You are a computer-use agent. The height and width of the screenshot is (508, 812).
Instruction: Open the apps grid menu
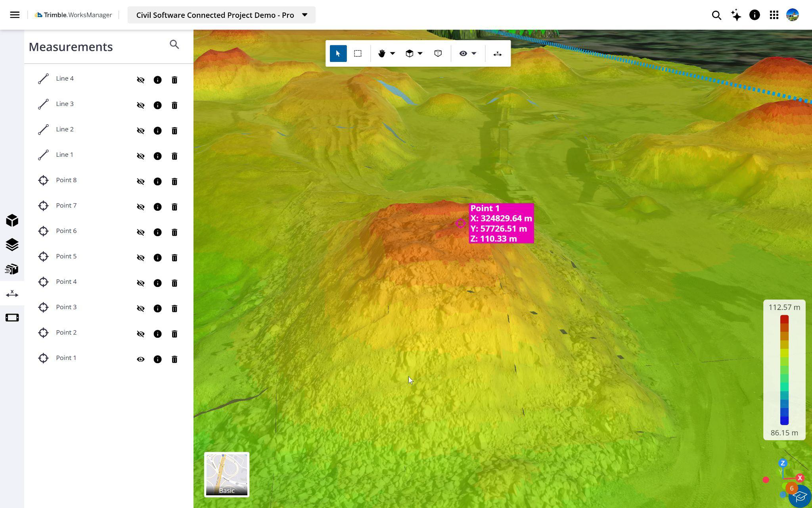(774, 15)
